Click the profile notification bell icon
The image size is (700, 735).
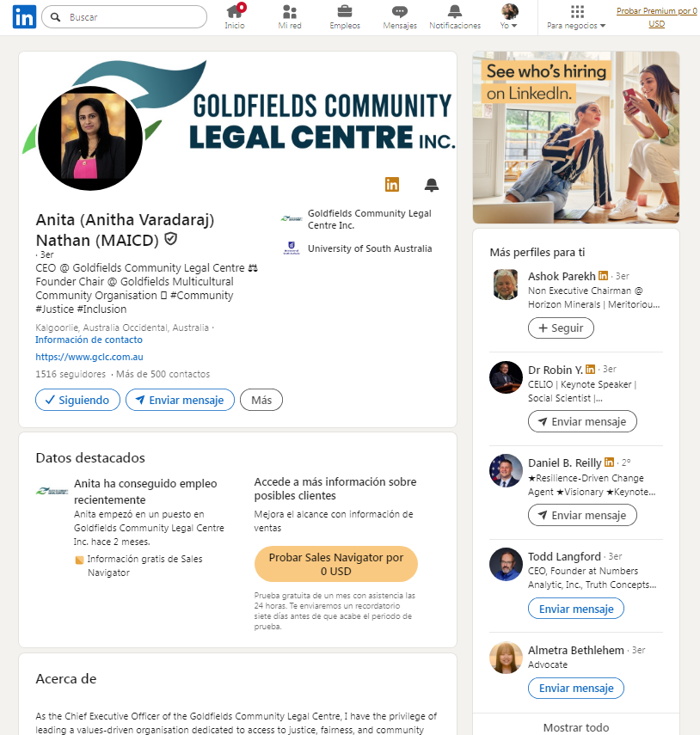tap(432, 185)
